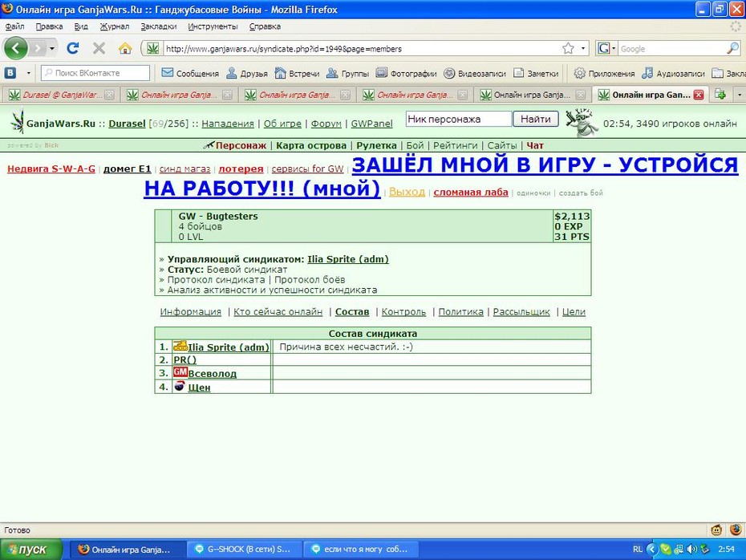The height and width of the screenshot is (560, 746).
Task: Open the search engine selector dropdown
Action: 606,48
